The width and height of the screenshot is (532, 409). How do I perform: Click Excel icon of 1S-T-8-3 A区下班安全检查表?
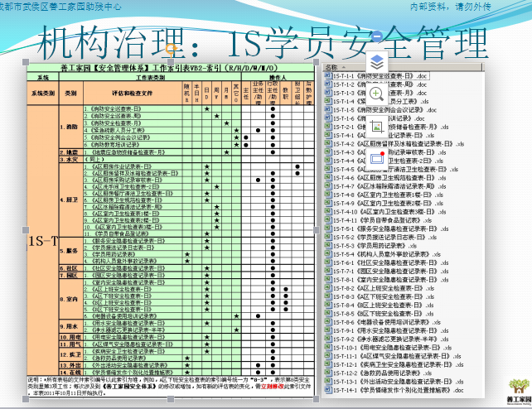tap(328, 296)
